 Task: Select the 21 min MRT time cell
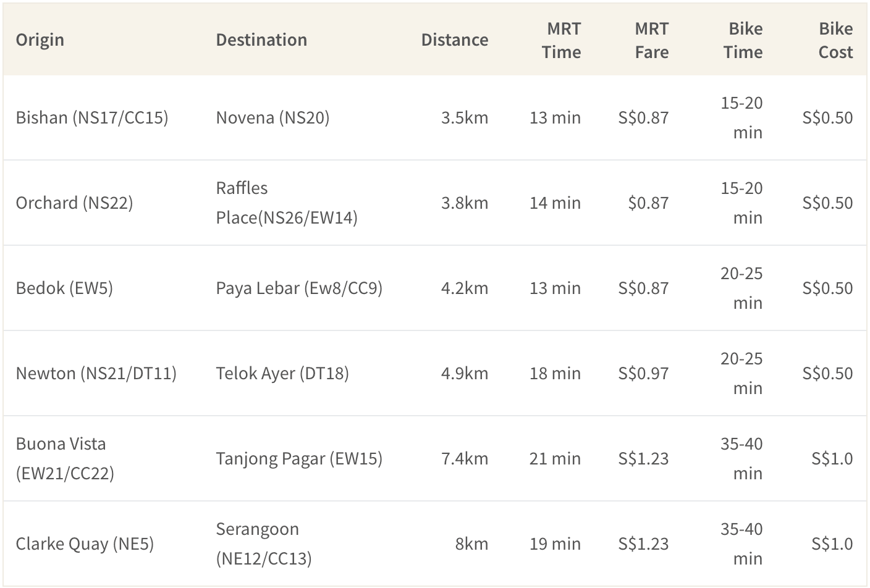pyautogui.click(x=555, y=458)
